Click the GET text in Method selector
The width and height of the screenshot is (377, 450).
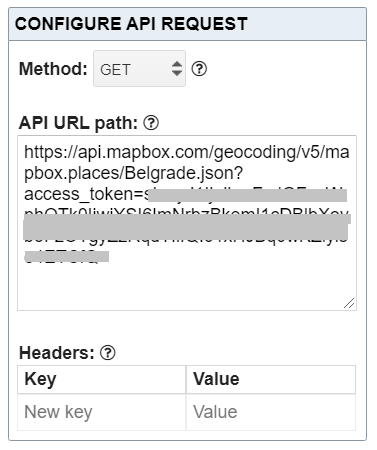pos(115,70)
